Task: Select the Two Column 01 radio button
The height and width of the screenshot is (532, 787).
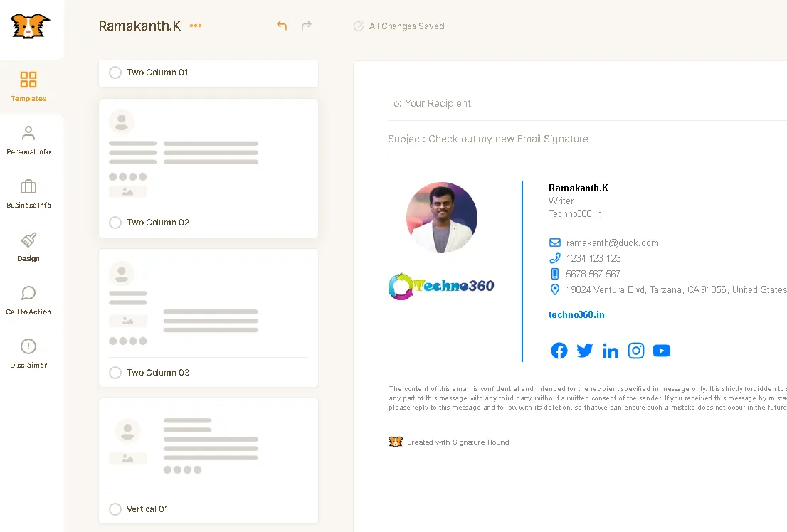Action: [x=115, y=73]
